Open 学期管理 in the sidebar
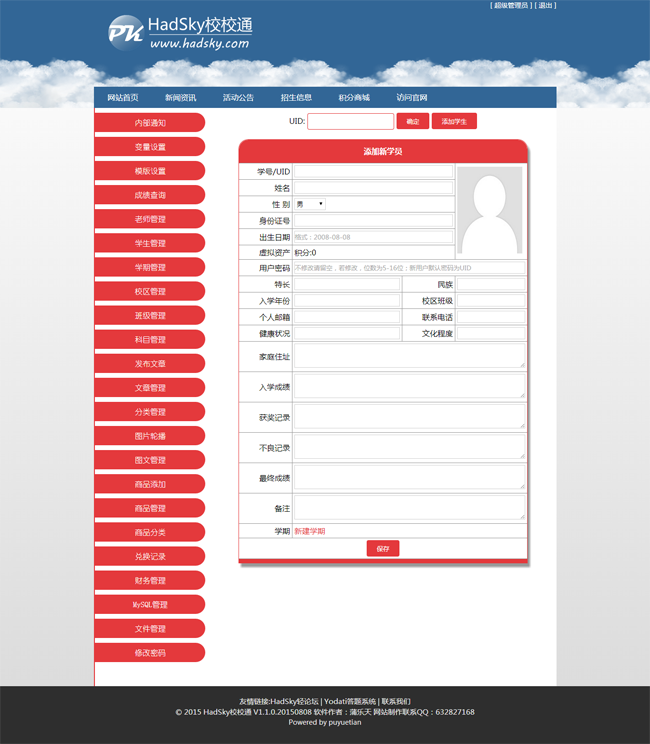650x744 pixels. tap(150, 267)
